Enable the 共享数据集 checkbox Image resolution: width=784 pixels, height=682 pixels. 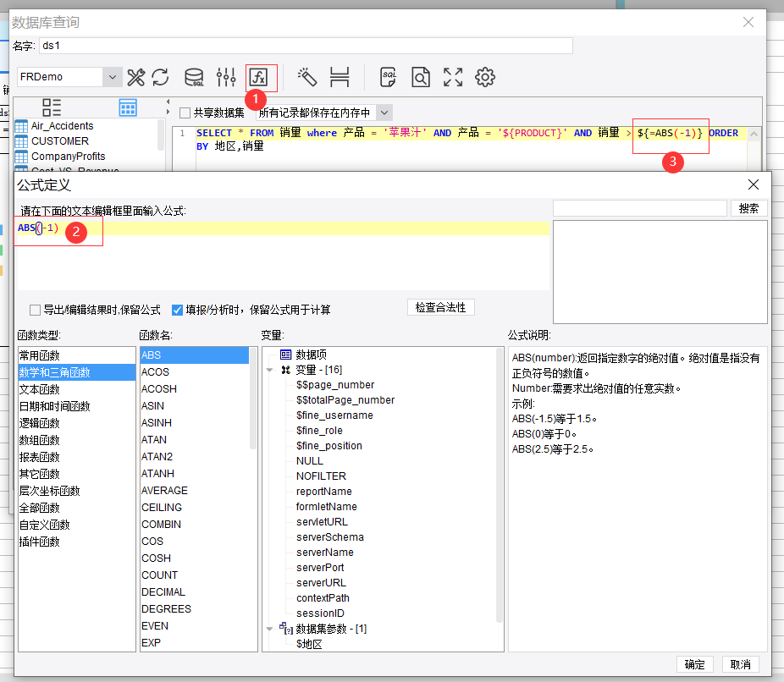(x=185, y=113)
